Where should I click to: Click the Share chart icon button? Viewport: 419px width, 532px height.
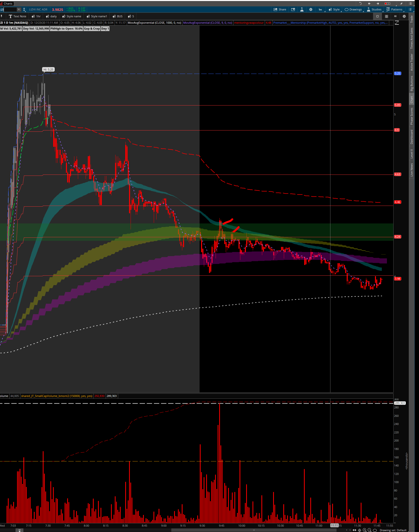coord(280,9)
